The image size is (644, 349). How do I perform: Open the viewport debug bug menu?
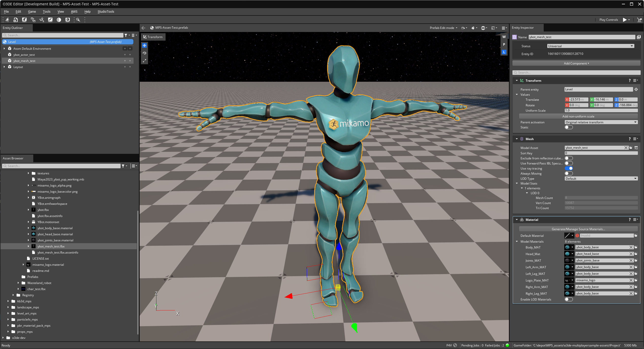pos(474,28)
